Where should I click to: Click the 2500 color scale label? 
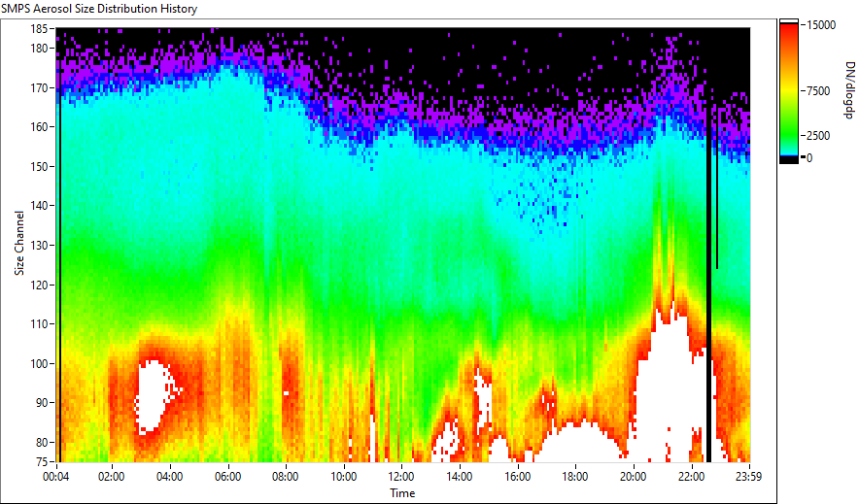818,135
